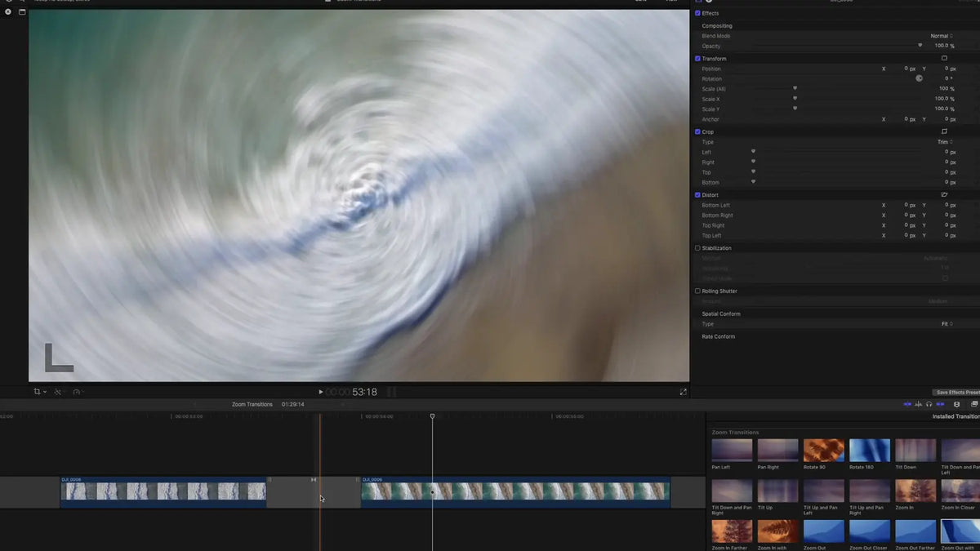980x551 pixels.
Task: Expand the viewer to full screen
Action: [x=684, y=392]
